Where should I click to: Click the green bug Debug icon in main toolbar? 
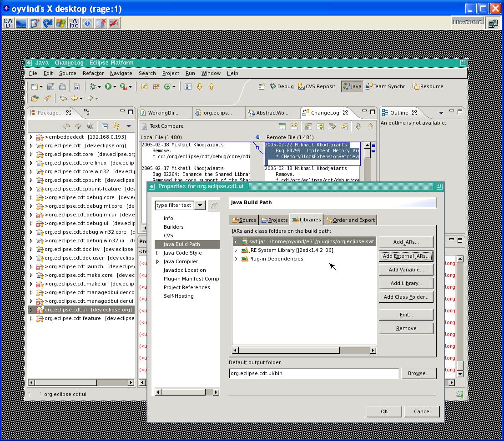click(93, 86)
